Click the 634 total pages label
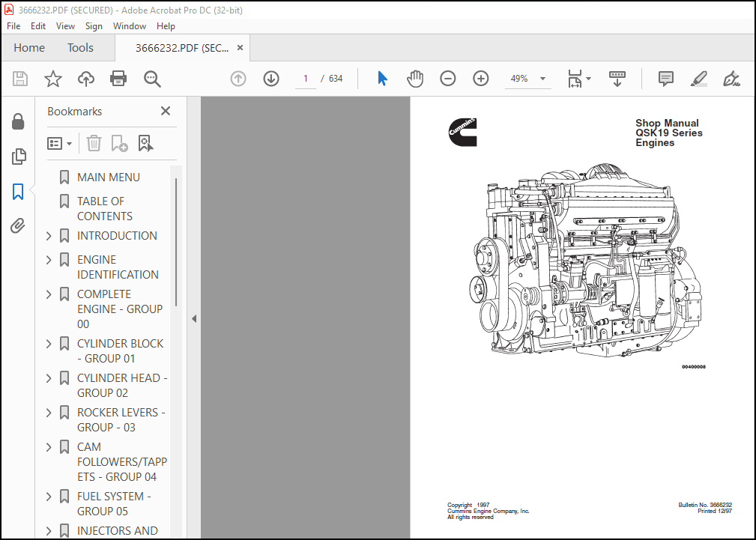Image resolution: width=756 pixels, height=540 pixels. pyautogui.click(x=336, y=79)
